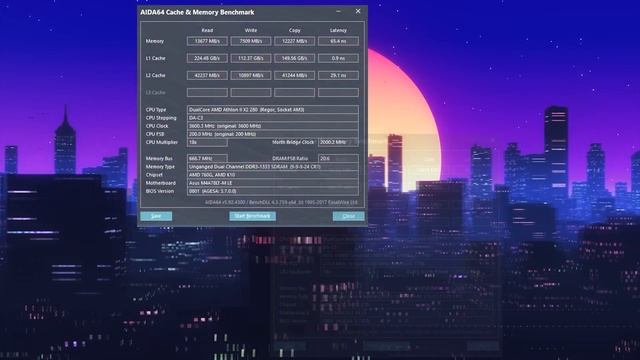This screenshot has height=360, width=640.
Task: Click the L1 Cache Write value
Action: coord(251,58)
